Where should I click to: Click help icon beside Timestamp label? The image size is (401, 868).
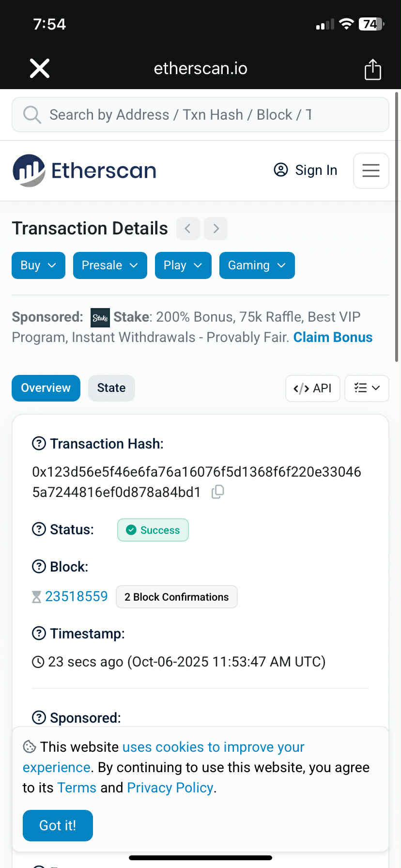pos(39,633)
